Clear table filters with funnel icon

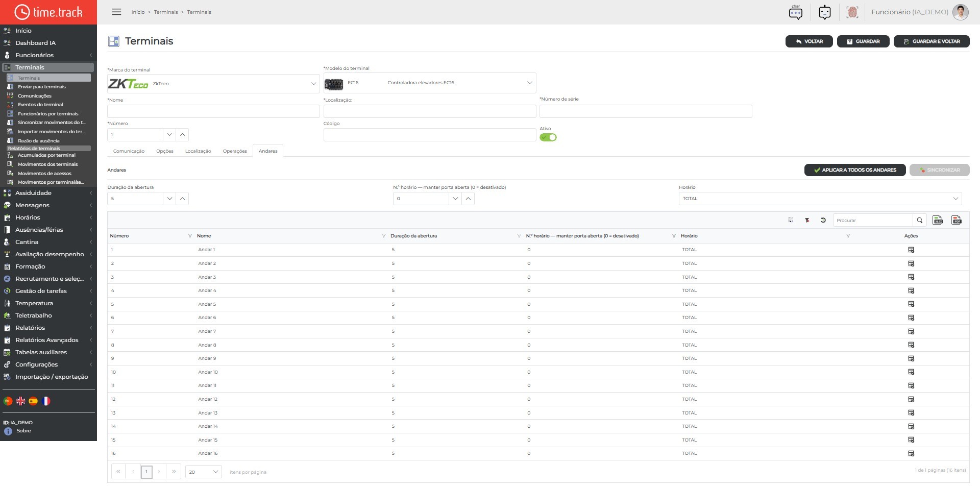pyautogui.click(x=807, y=220)
